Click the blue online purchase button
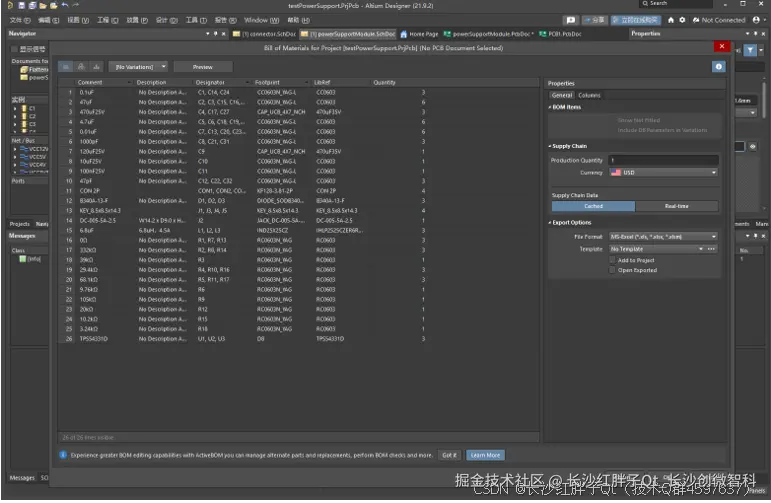 click(635, 20)
